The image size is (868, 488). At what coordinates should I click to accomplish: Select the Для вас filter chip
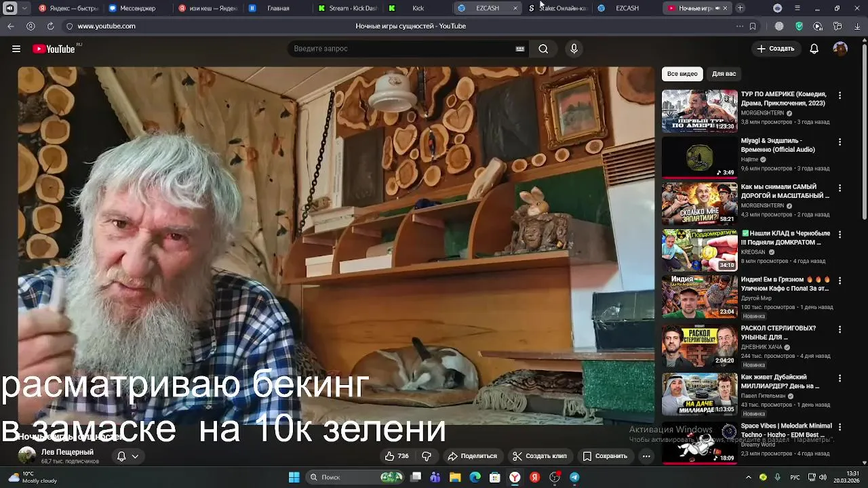coord(724,74)
